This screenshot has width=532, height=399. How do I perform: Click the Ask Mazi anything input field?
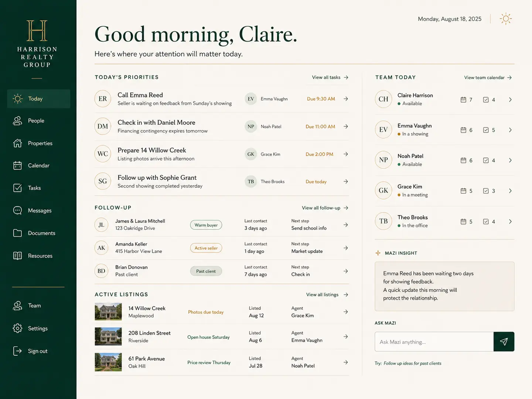434,342
